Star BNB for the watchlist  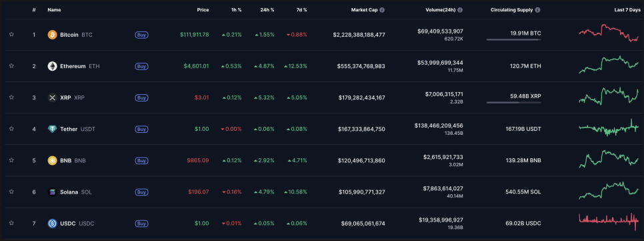[11, 160]
